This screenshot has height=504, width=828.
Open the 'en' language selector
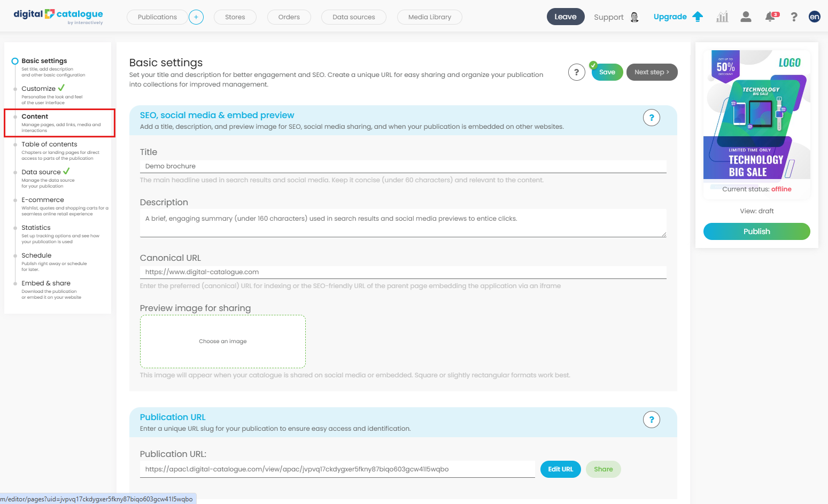[814, 17]
